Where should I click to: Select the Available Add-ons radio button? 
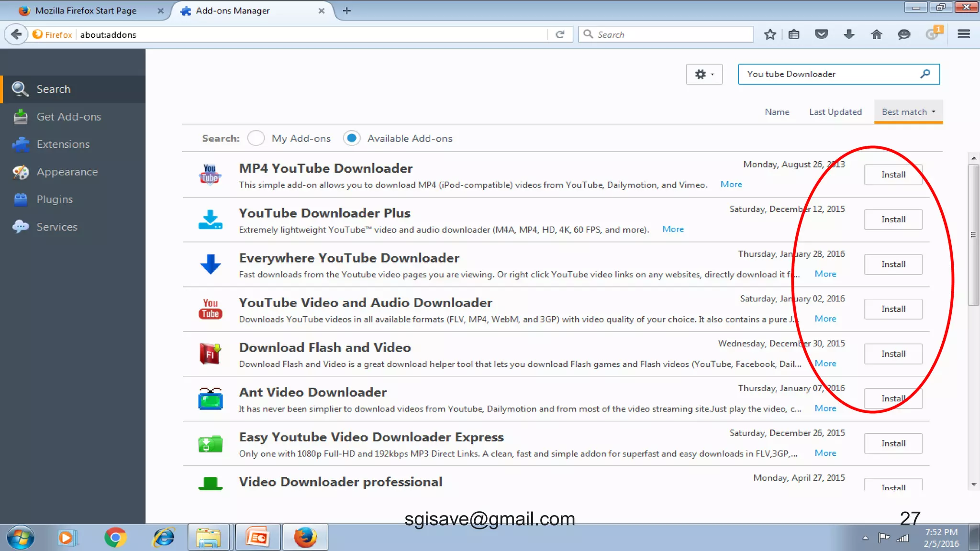click(x=352, y=138)
